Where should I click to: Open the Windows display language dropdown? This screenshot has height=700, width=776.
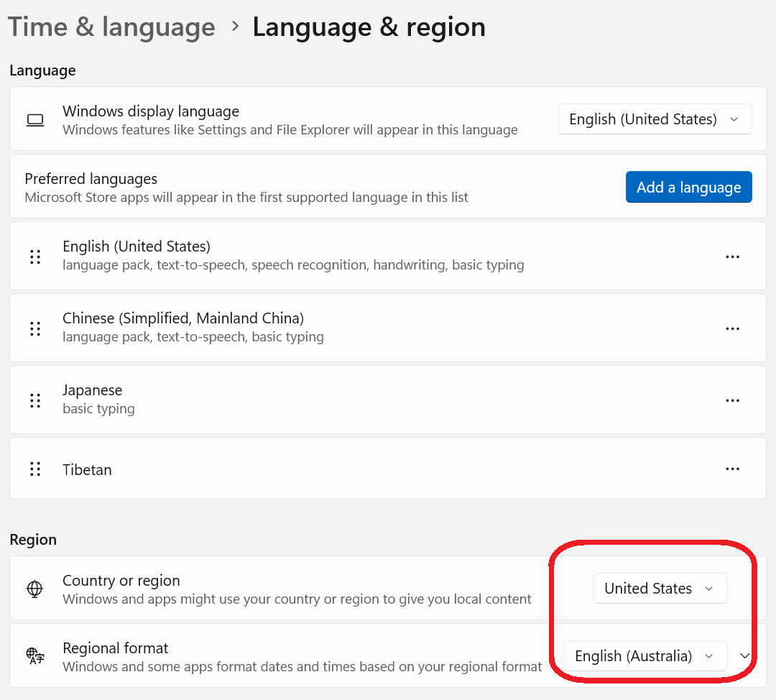pos(655,119)
